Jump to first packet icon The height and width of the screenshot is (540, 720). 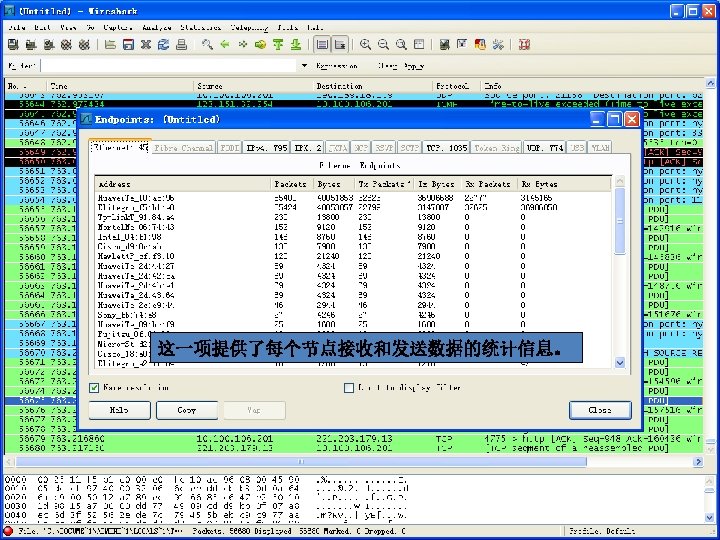point(278,45)
